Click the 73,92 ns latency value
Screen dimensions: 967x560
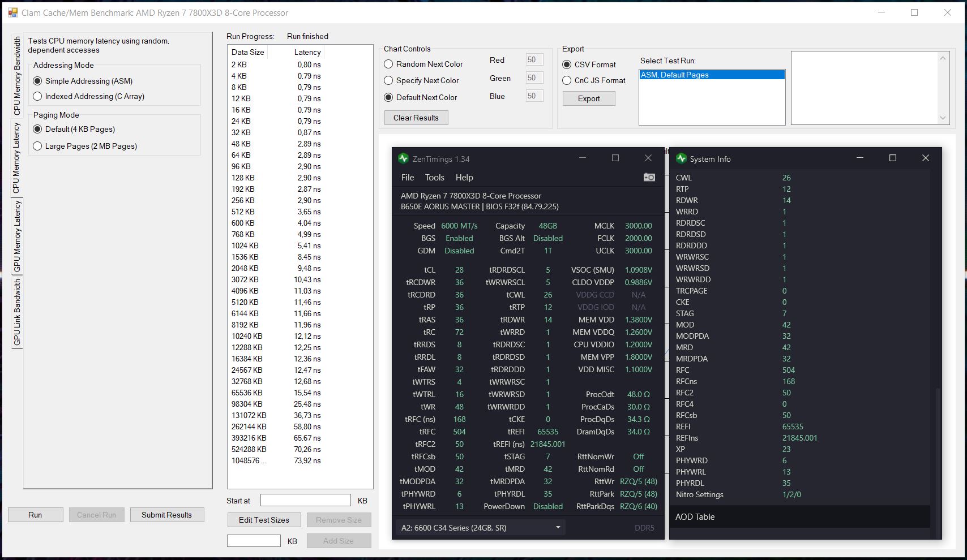point(307,460)
